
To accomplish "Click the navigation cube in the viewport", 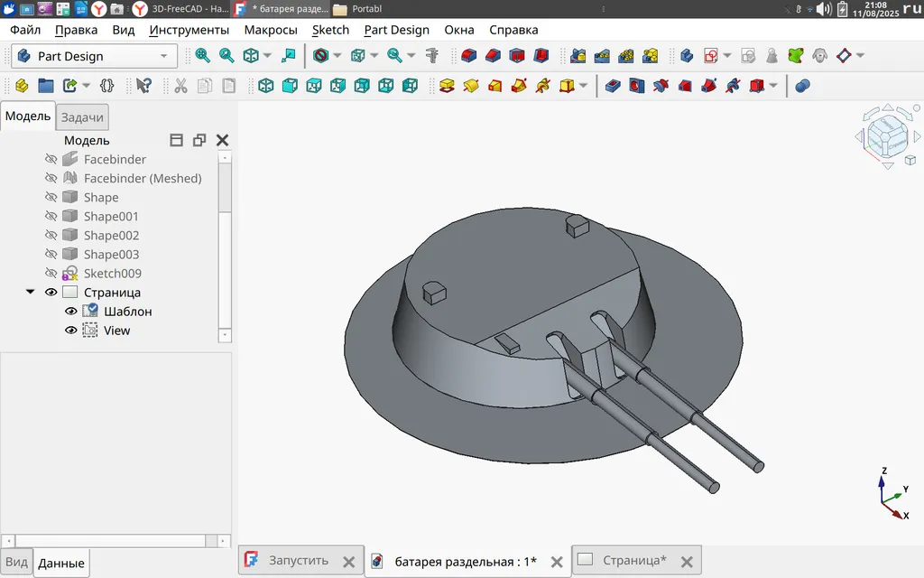I will pyautogui.click(x=887, y=136).
